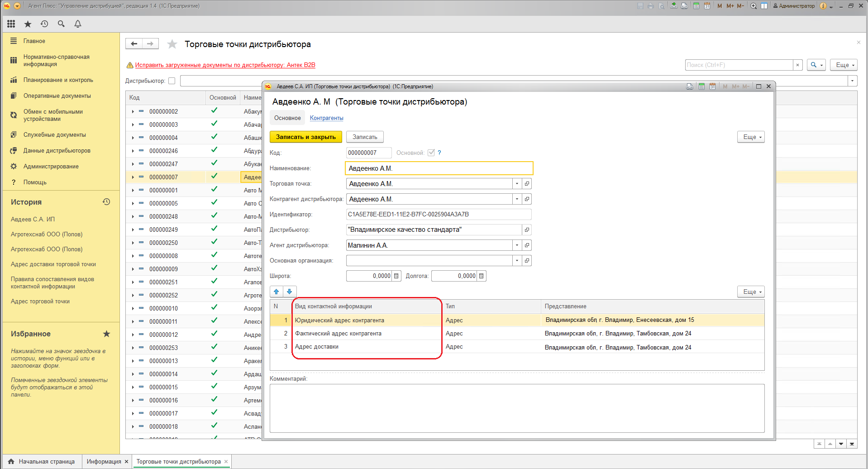Viewport: 868px width, 469px height.
Task: Go back with the left arrow
Action: coord(134,43)
